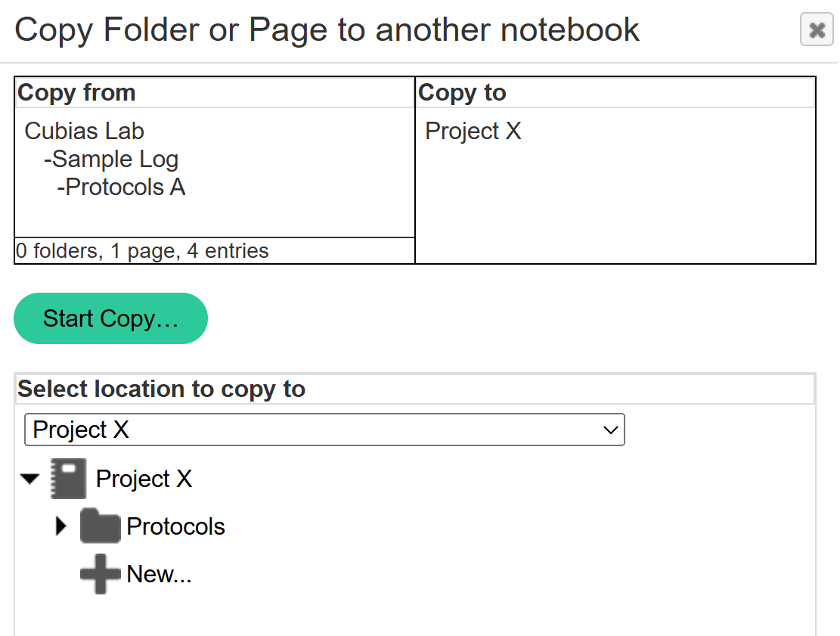Open the Project X notebook dropdown
Screen dimensions: 840x636
click(x=324, y=430)
